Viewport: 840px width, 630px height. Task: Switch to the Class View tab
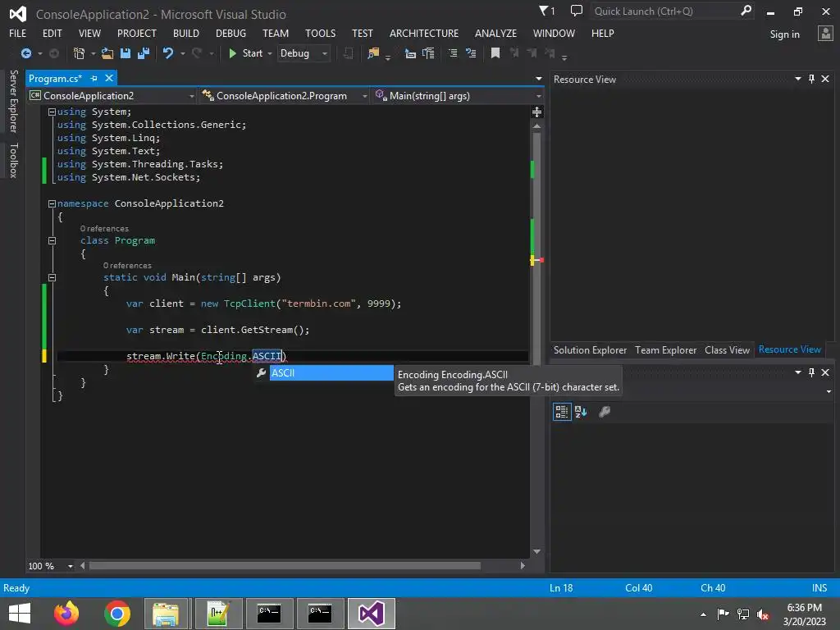pyautogui.click(x=727, y=349)
